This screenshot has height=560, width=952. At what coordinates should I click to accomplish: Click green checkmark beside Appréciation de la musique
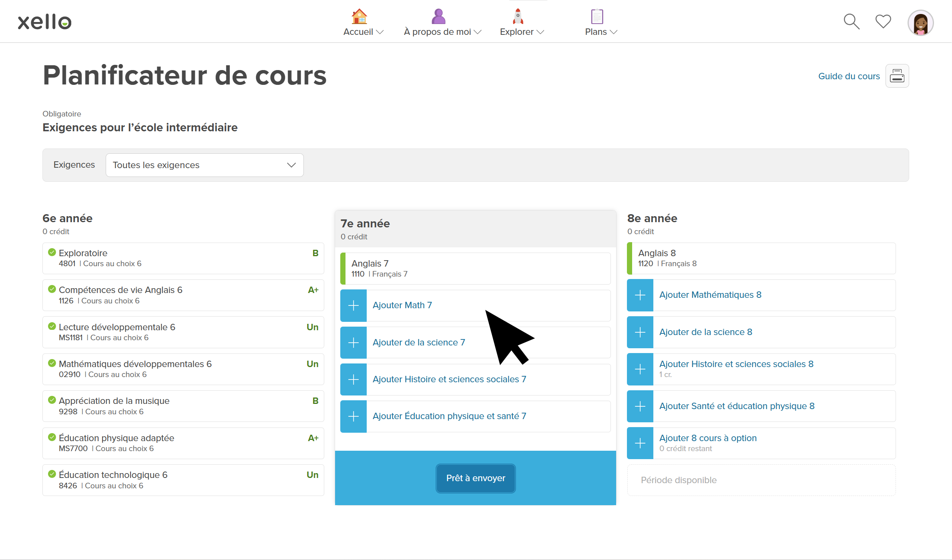(52, 400)
